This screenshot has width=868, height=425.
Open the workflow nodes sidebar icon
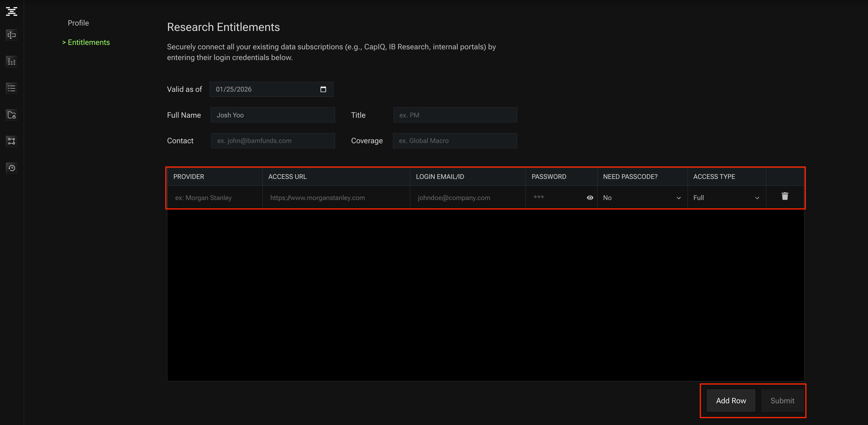click(x=12, y=141)
